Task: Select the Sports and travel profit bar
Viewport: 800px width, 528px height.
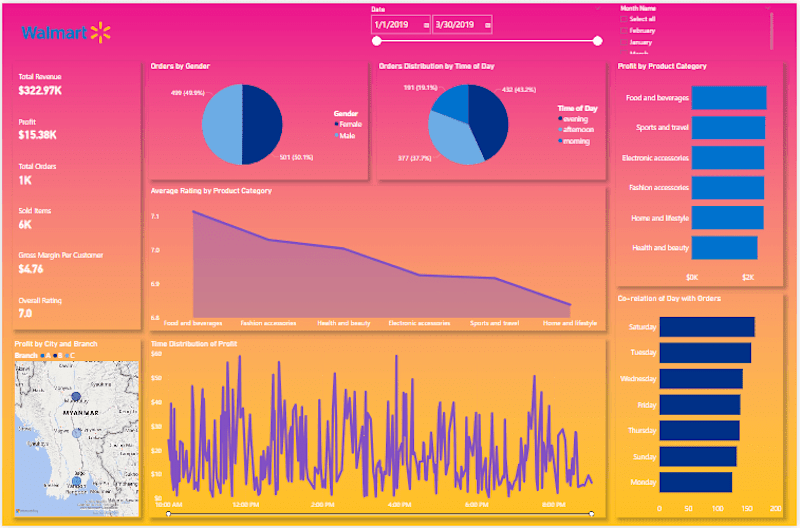Action: click(728, 128)
